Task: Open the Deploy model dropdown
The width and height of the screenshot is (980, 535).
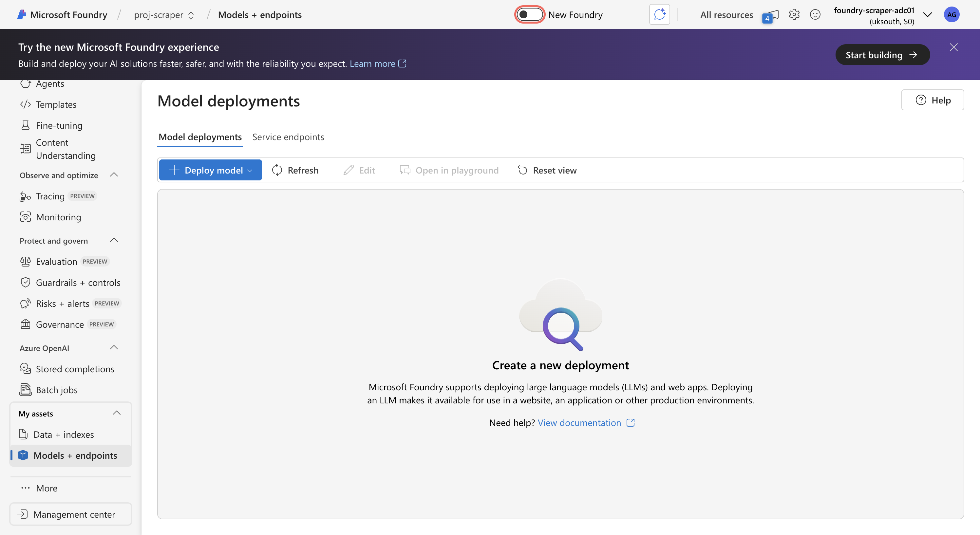Action: (x=210, y=170)
